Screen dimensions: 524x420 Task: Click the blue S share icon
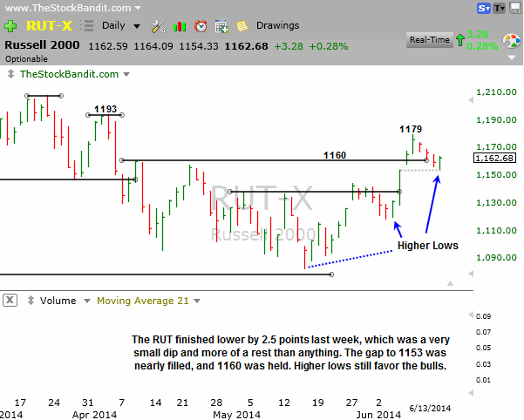pyautogui.click(x=484, y=8)
